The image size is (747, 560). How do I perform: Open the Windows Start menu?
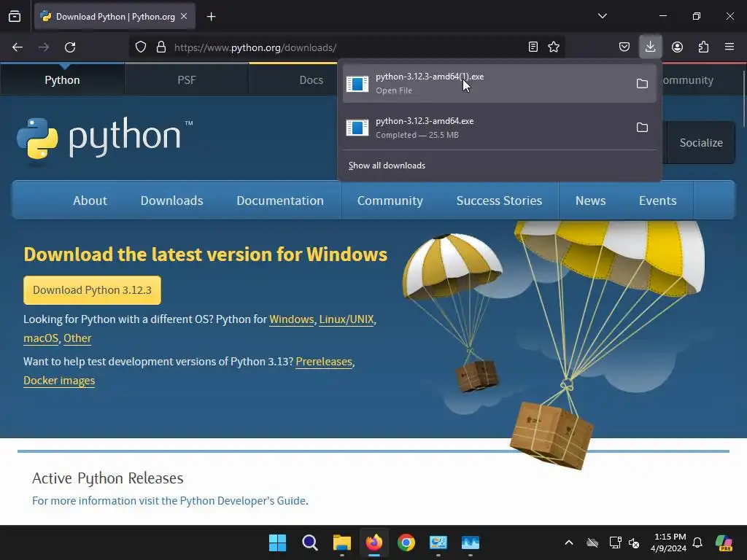277,542
